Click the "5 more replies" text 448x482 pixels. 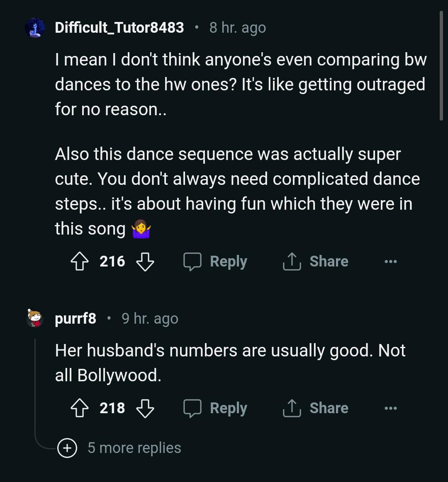pos(134,448)
